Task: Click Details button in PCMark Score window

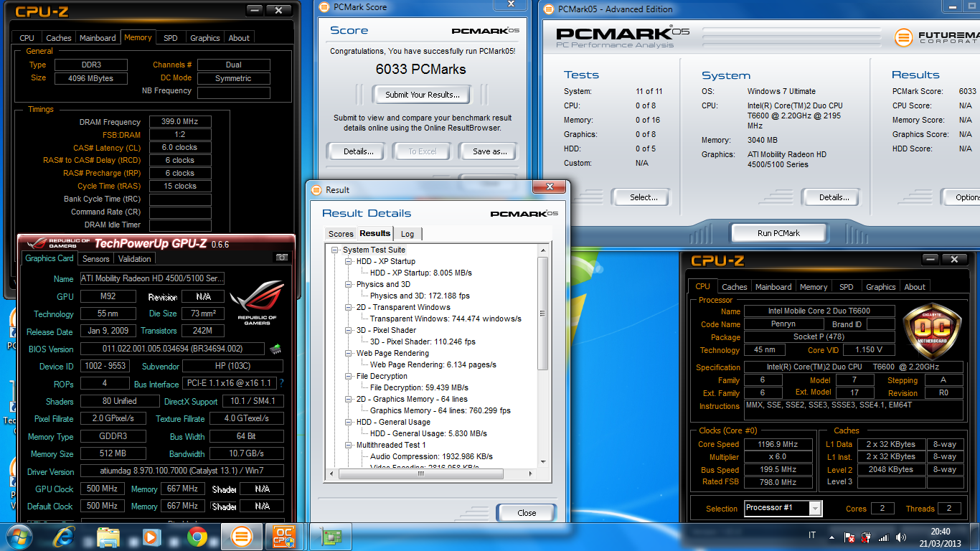Action: point(359,151)
